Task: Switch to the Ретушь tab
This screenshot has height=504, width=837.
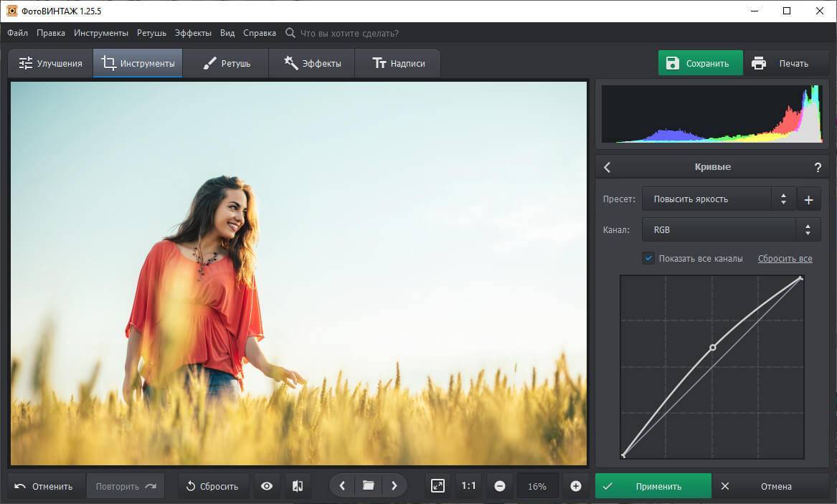Action: click(226, 63)
